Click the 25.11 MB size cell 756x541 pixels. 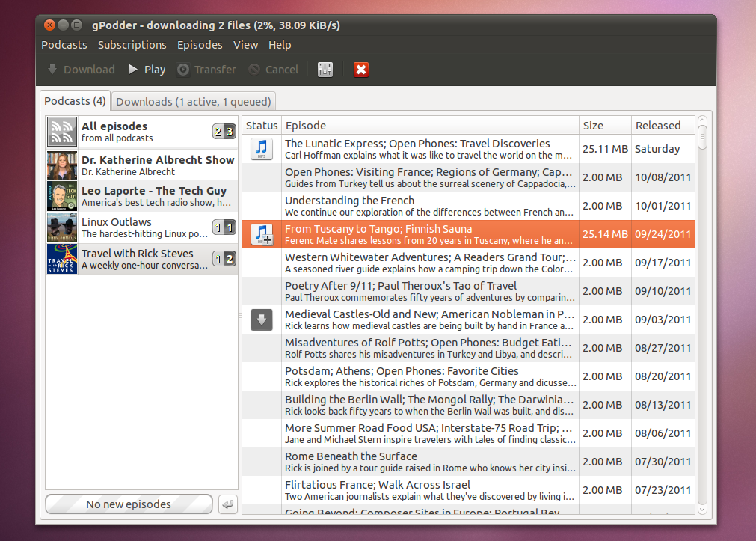pos(605,149)
